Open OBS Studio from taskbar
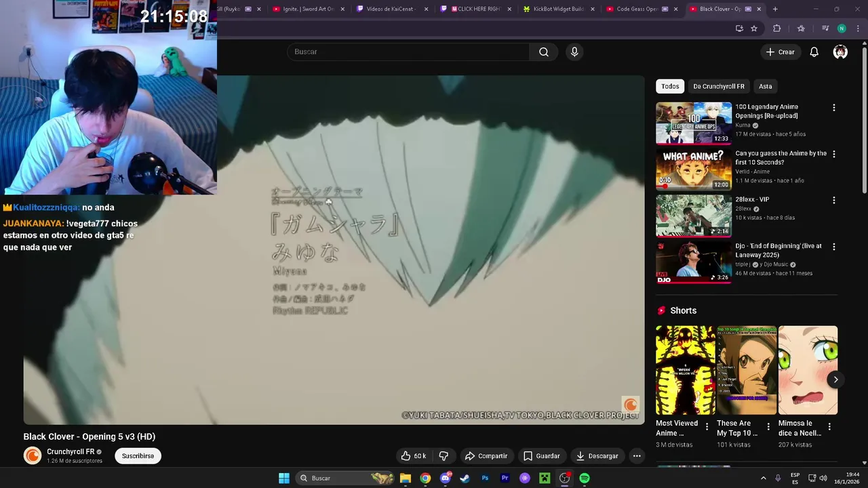Viewport: 868px width, 488px height. (564, 479)
